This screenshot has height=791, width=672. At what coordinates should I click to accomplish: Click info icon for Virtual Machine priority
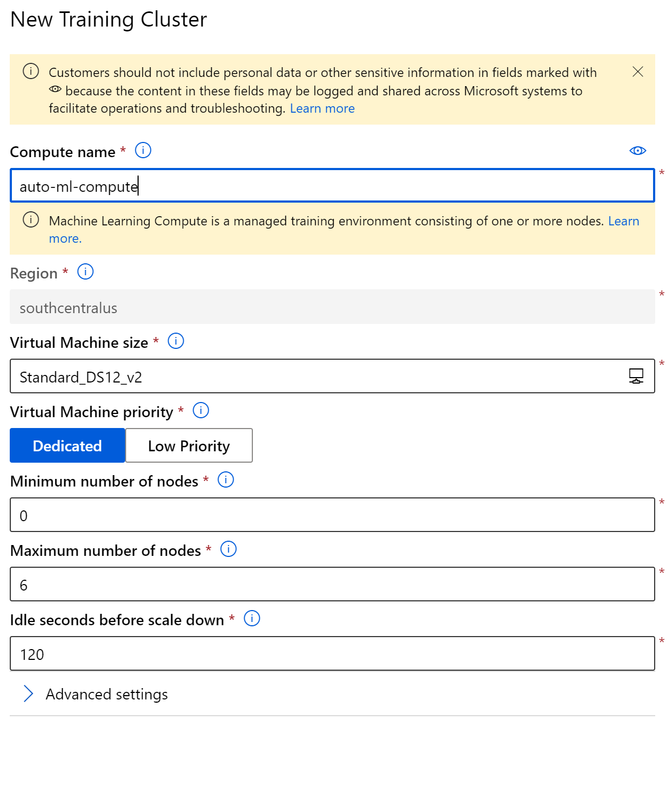coord(201,410)
